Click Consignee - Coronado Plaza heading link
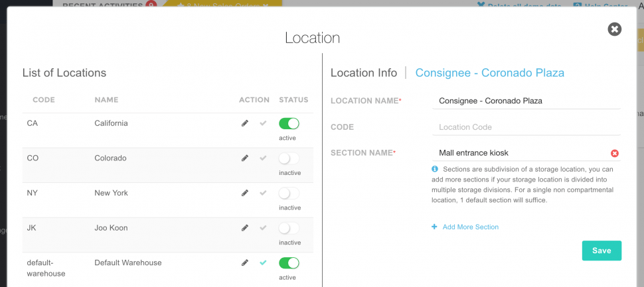Image resolution: width=644 pixels, height=287 pixels. (x=489, y=73)
